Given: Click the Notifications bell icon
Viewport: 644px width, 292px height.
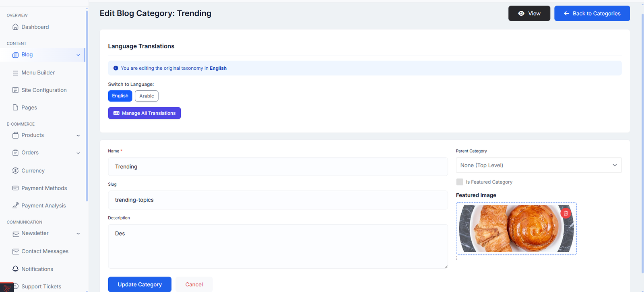Looking at the screenshot, I should [15, 269].
